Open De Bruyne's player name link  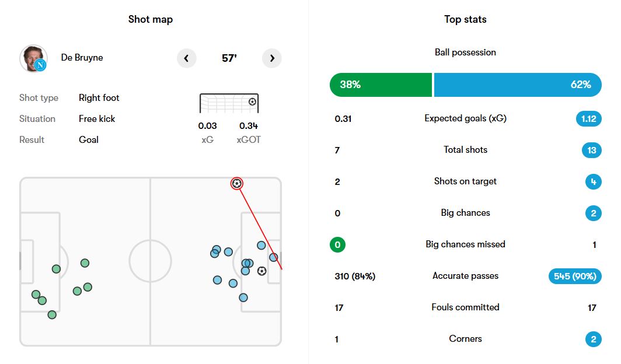(x=82, y=58)
